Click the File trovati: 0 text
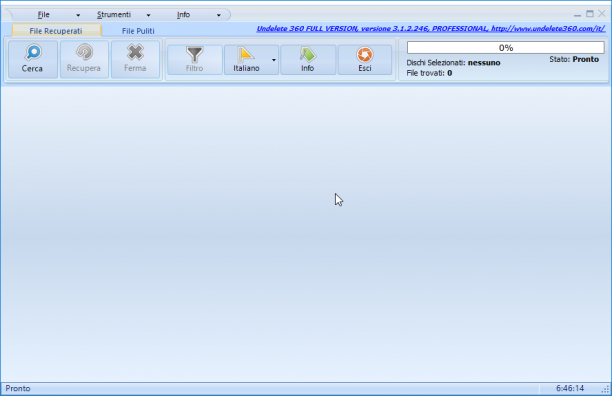This screenshot has width=612, height=396. pyautogui.click(x=429, y=73)
